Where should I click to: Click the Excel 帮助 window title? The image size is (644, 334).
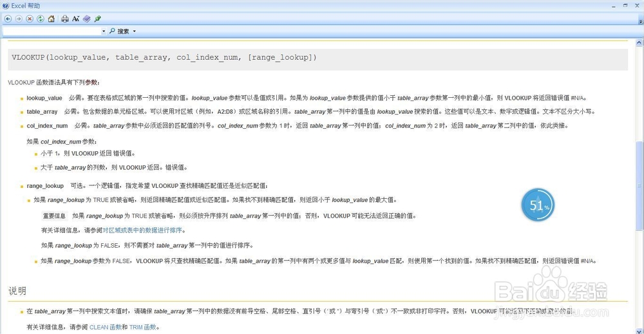tap(26, 6)
